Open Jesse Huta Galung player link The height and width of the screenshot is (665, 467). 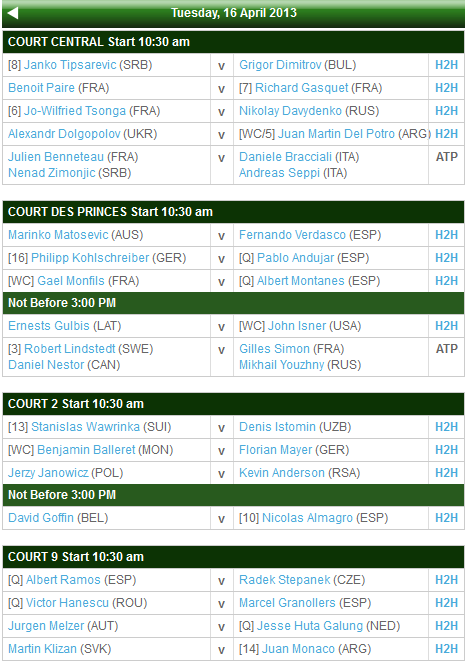pyautogui.click(x=310, y=626)
